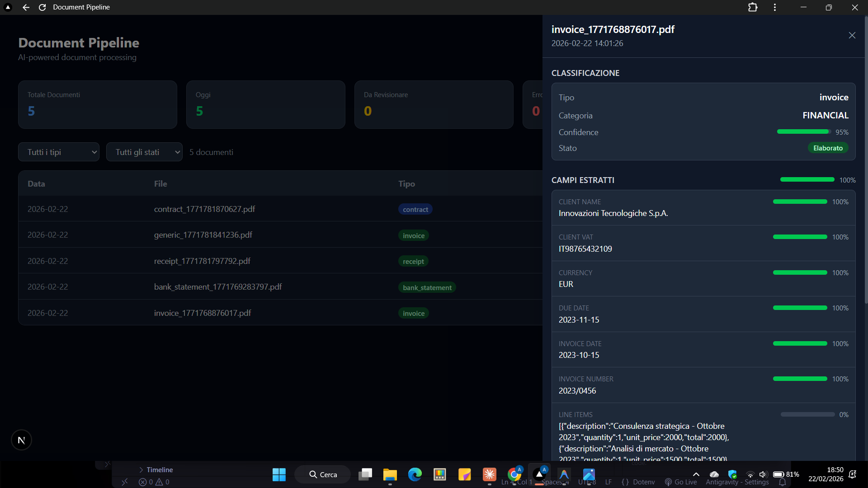The image size is (868, 488).
Task: Expand the Tutti gli stati dropdown
Action: tap(144, 152)
